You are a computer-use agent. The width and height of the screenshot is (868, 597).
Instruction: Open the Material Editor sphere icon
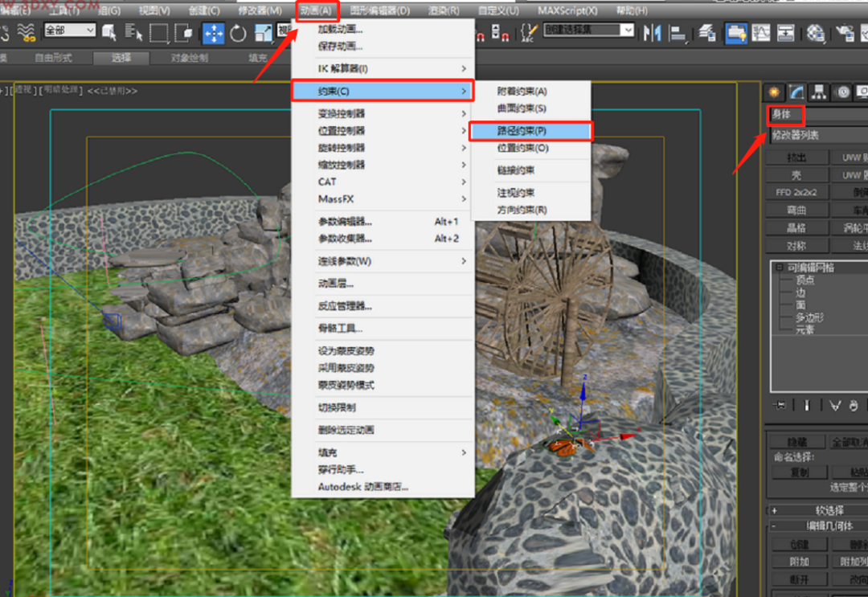[x=816, y=33]
